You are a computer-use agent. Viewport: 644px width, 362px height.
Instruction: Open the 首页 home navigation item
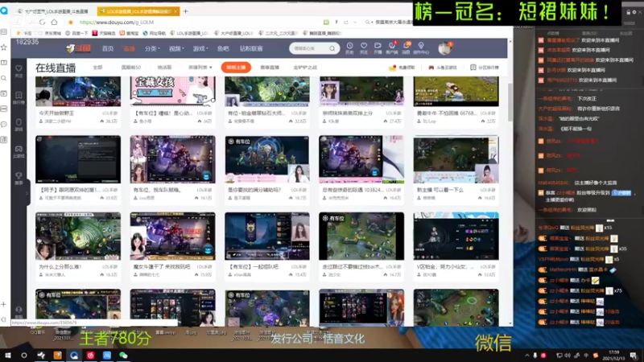[x=108, y=48]
